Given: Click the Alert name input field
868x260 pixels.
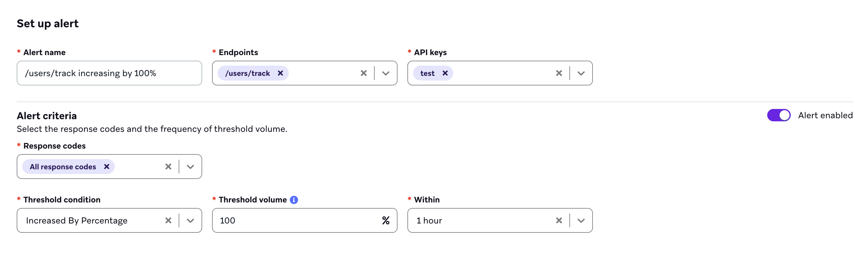Looking at the screenshot, I should [109, 73].
